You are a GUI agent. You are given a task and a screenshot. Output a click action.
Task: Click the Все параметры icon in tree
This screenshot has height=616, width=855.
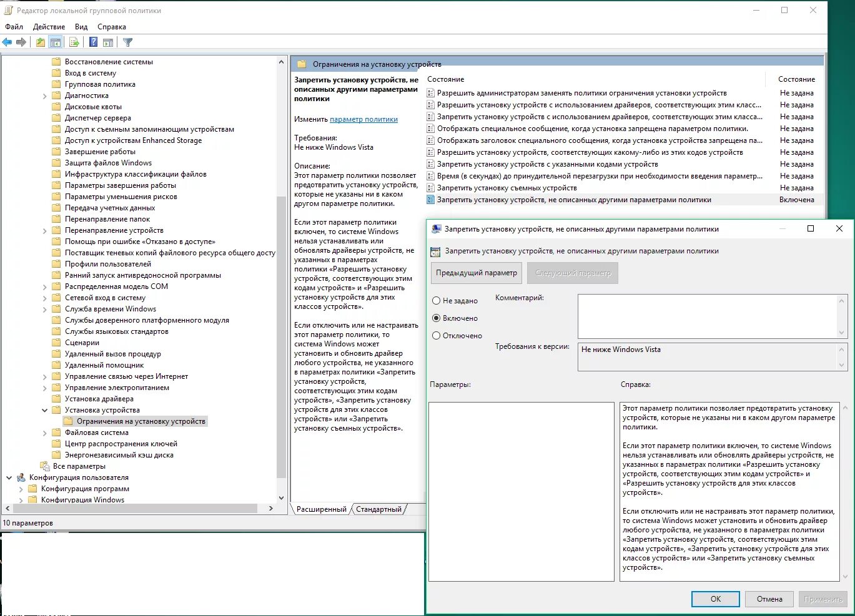point(44,466)
